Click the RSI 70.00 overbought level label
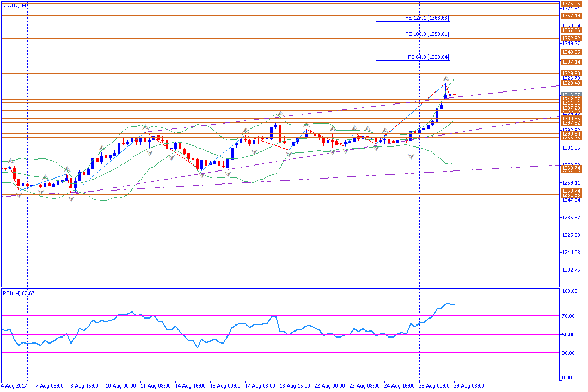Viewport: 588px width, 392px height. click(570, 316)
